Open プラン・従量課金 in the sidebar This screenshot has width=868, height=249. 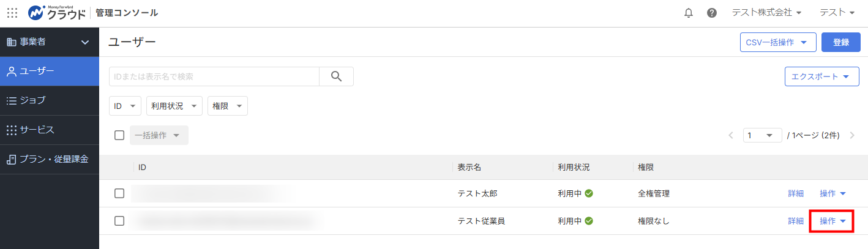pos(50,159)
